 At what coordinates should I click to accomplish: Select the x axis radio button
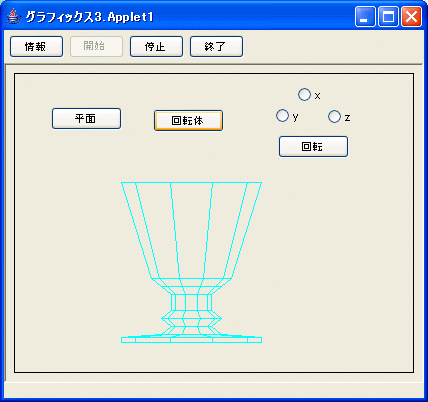pyautogui.click(x=304, y=95)
